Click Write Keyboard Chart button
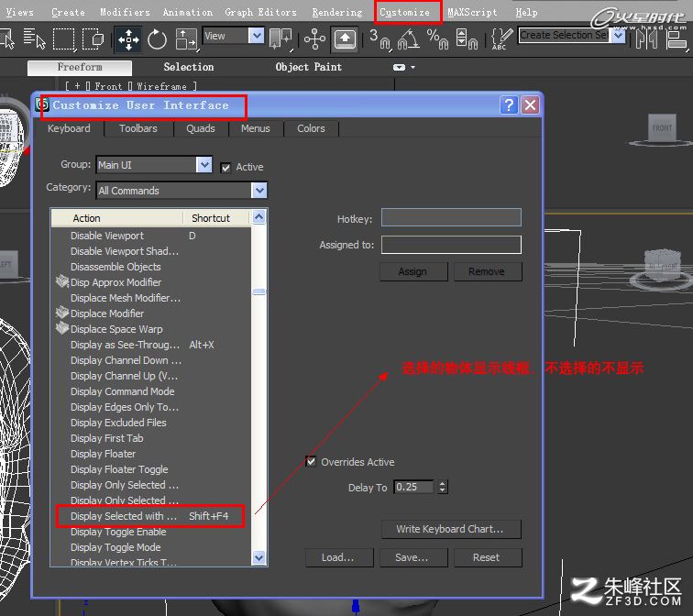The image size is (693, 616). (451, 529)
